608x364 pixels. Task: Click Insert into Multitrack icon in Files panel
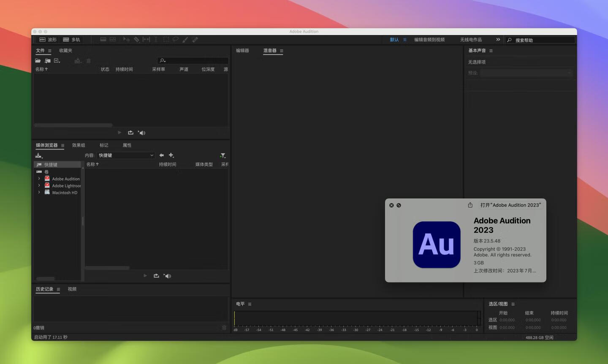(78, 61)
